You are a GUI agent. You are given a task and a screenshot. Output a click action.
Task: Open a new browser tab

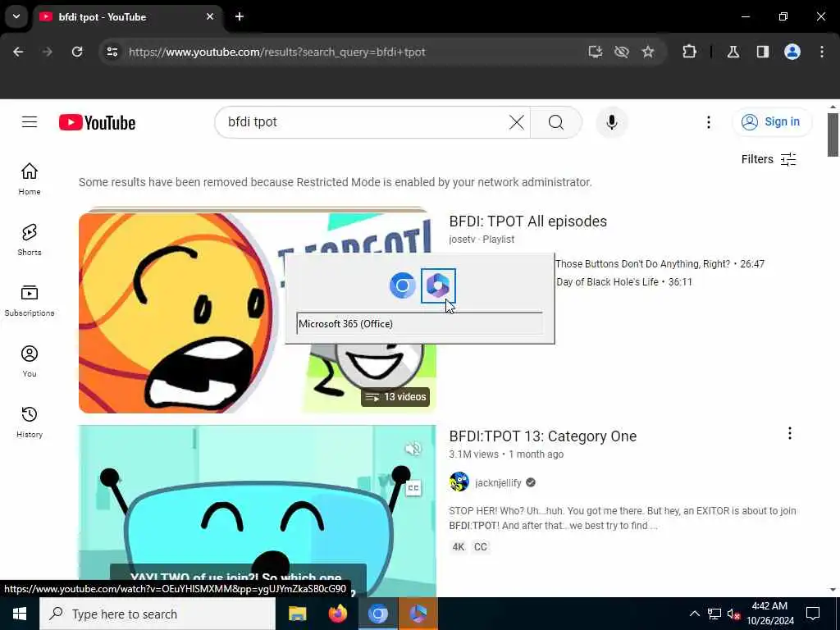pos(240,16)
